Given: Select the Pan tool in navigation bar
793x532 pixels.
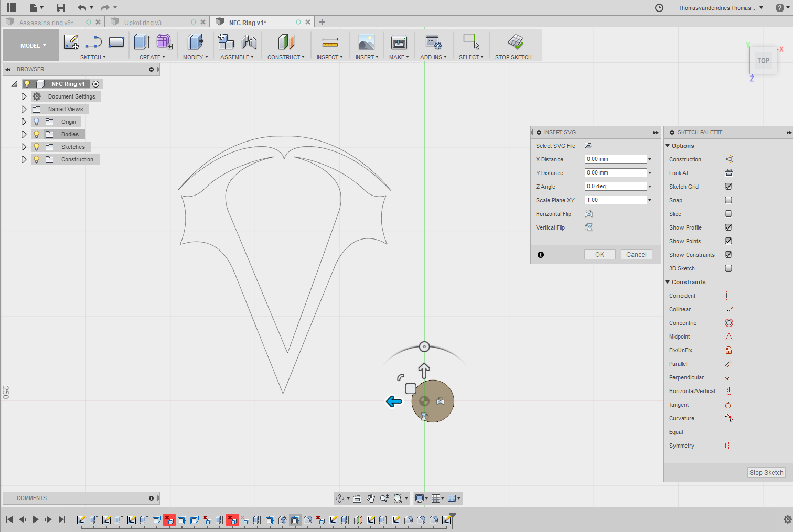Looking at the screenshot, I should coord(371,498).
